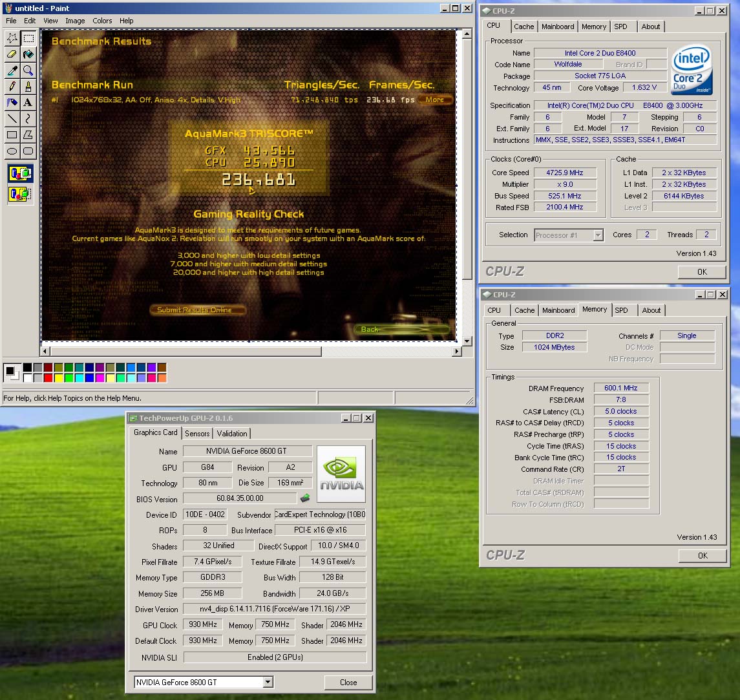Pick the yellow color swatch
740x700 pixels.
(x=59, y=377)
